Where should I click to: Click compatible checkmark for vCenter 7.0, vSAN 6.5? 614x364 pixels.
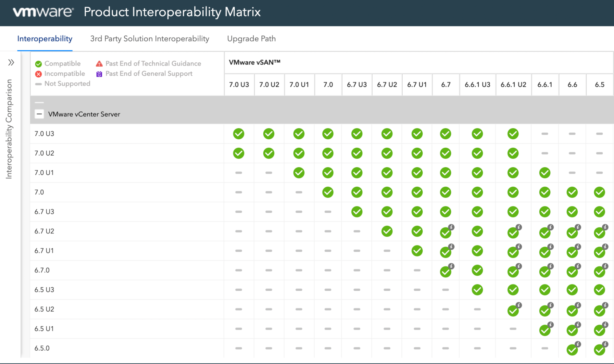600,192
